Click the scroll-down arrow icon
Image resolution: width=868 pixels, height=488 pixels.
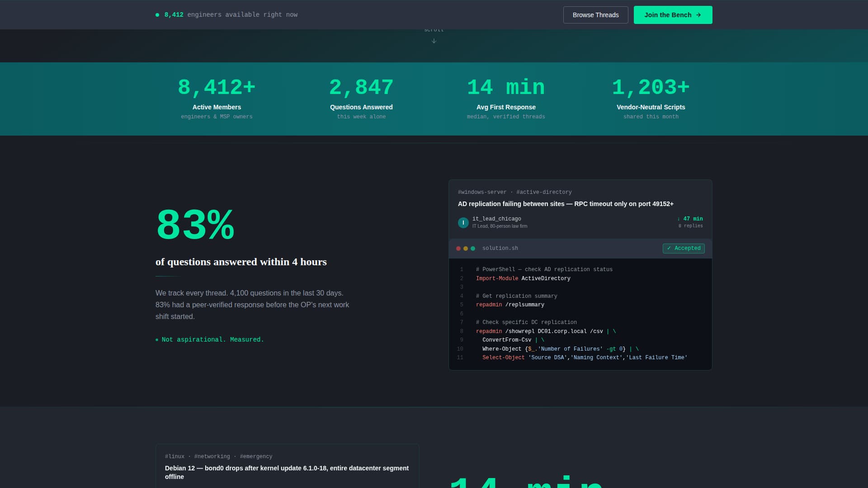(x=434, y=40)
